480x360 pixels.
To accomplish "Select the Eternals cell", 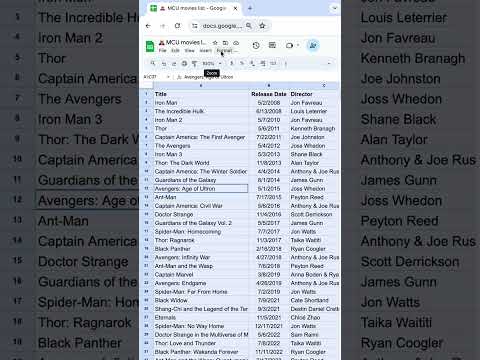I will 201,317.
